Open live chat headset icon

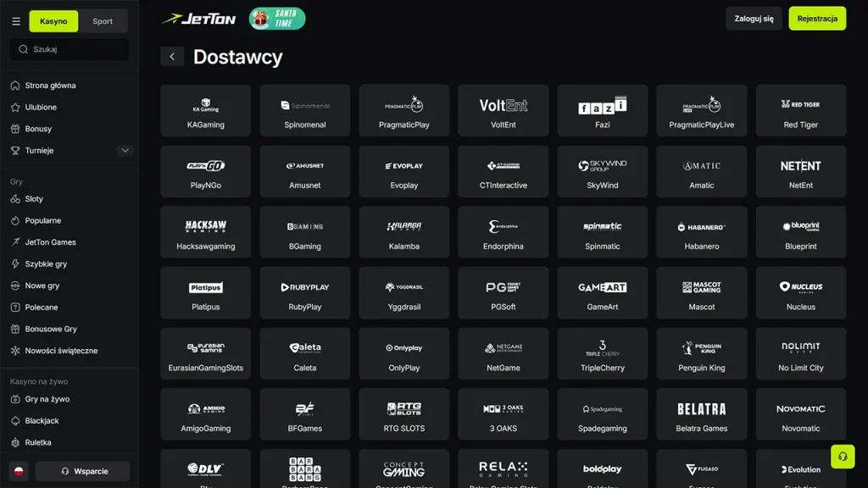pos(843,457)
